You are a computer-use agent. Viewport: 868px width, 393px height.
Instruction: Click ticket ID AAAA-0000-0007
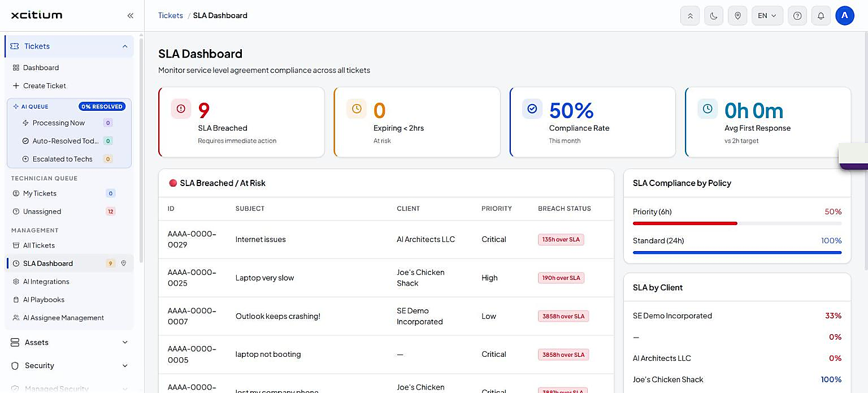192,316
